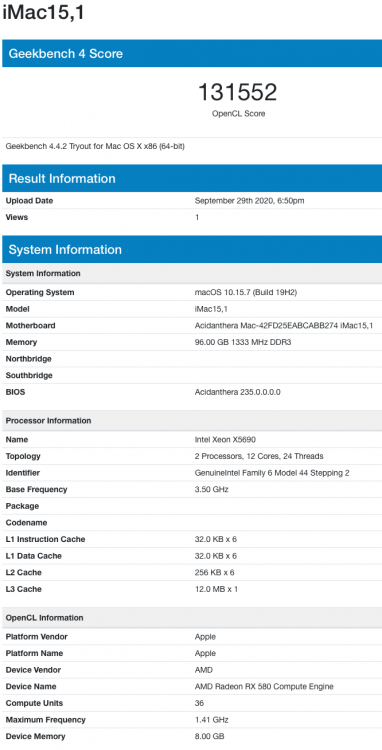This screenshot has height=750, width=382.
Task: Click the L1 Data Cache label
Action: pyautogui.click(x=33, y=556)
